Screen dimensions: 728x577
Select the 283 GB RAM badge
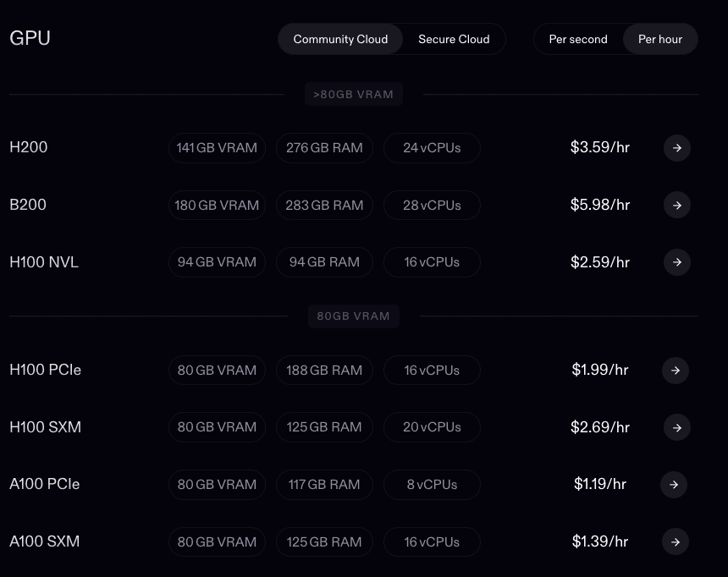(324, 205)
